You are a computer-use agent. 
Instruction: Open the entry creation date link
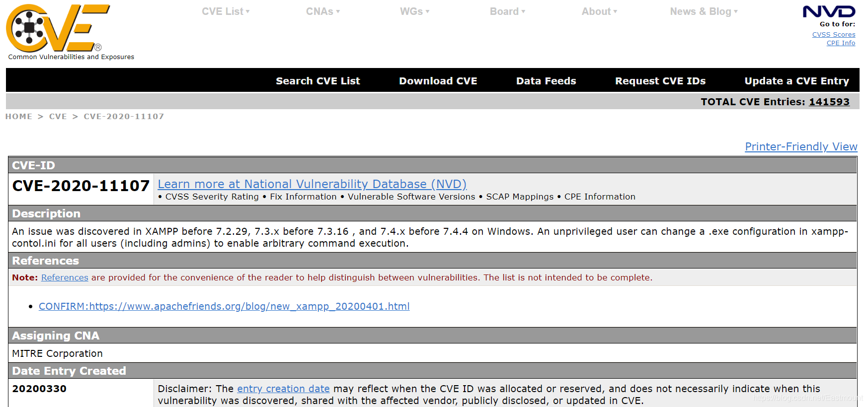coord(283,389)
